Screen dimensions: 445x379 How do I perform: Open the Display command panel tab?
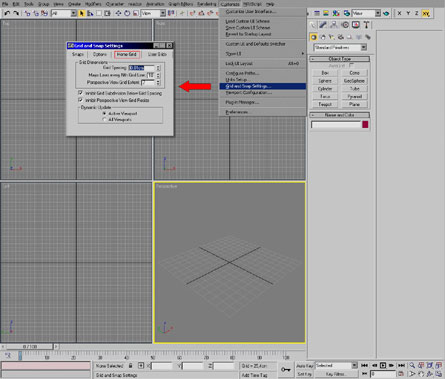(356, 25)
